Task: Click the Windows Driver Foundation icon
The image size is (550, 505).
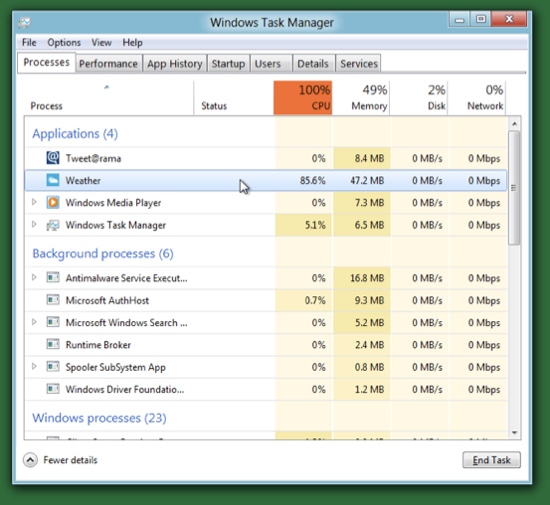Action: pos(53,389)
